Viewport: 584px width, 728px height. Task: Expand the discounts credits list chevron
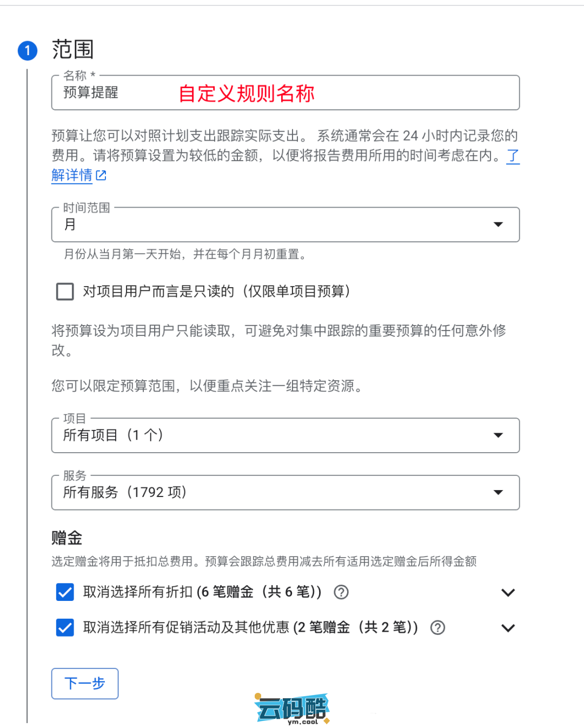[508, 593]
